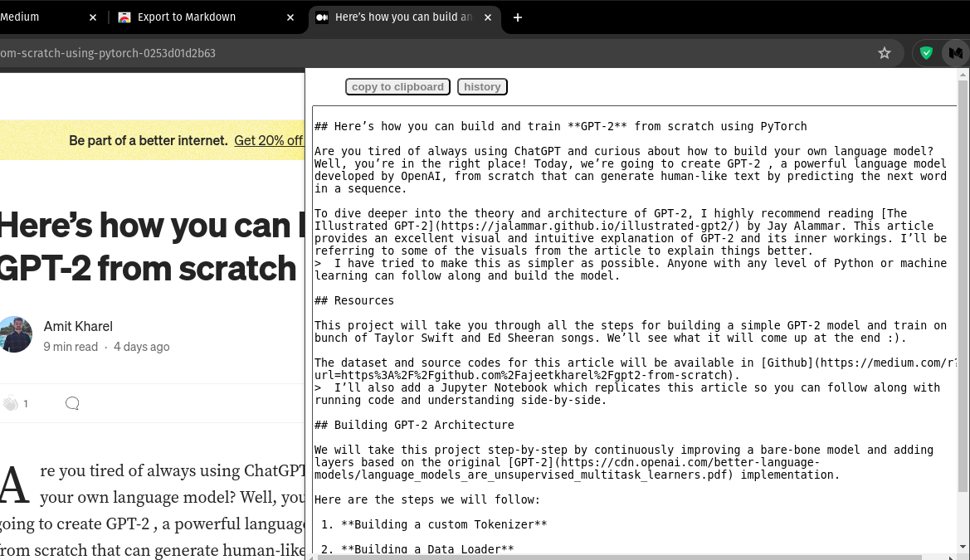This screenshot has width=970, height=560.
Task: Follow the Get 20% off link
Action: 269,140
